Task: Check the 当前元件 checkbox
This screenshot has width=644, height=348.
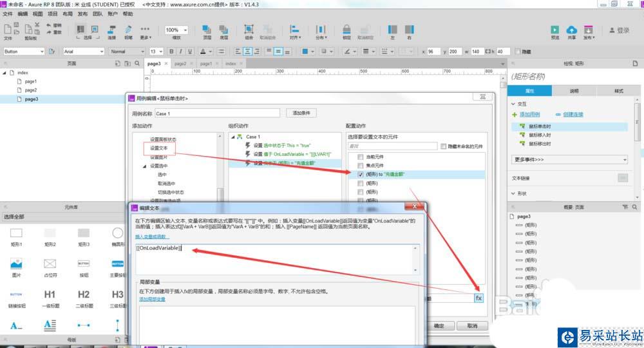Action: point(360,157)
